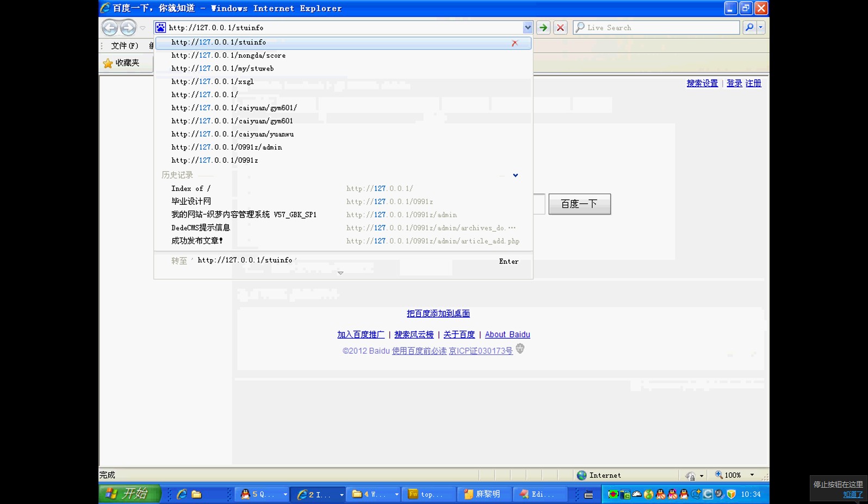This screenshot has width=868, height=504.
Task: Click the Forward navigation arrow button
Action: point(128,27)
